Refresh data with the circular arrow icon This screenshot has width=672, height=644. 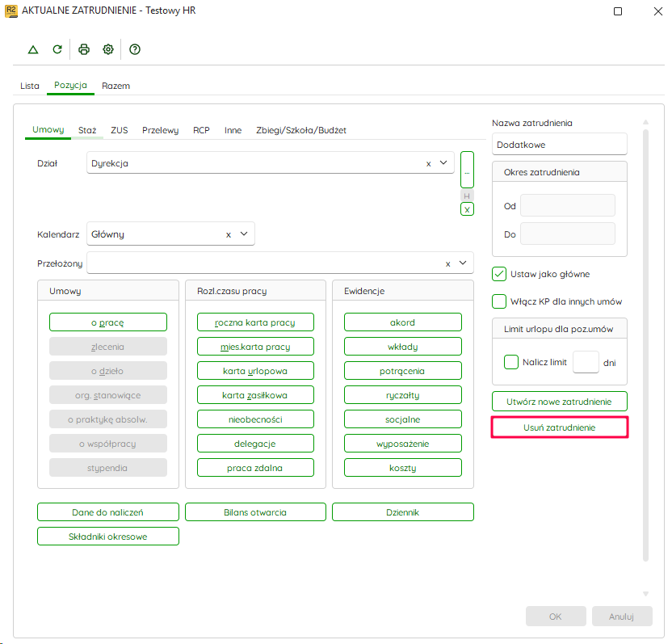coord(57,49)
